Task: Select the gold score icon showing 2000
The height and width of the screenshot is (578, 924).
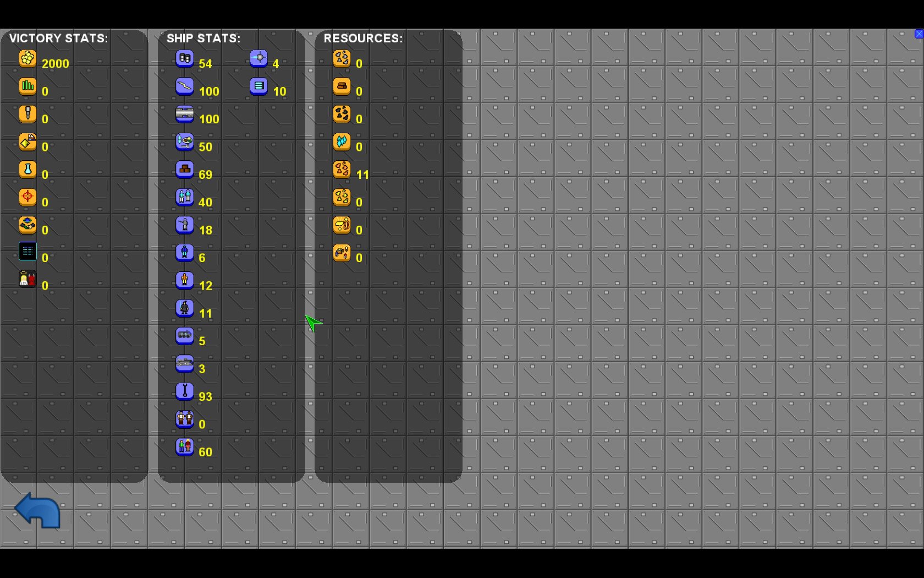Action: pos(28,58)
